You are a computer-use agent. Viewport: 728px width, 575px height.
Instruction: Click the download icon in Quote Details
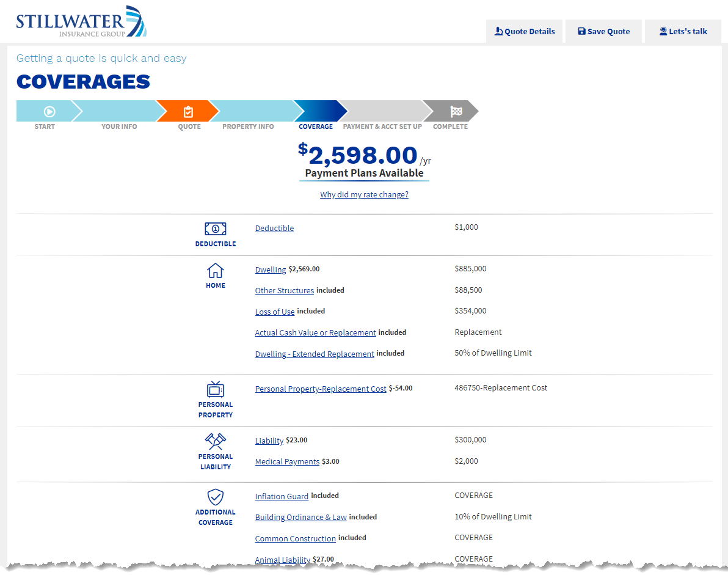coord(498,31)
